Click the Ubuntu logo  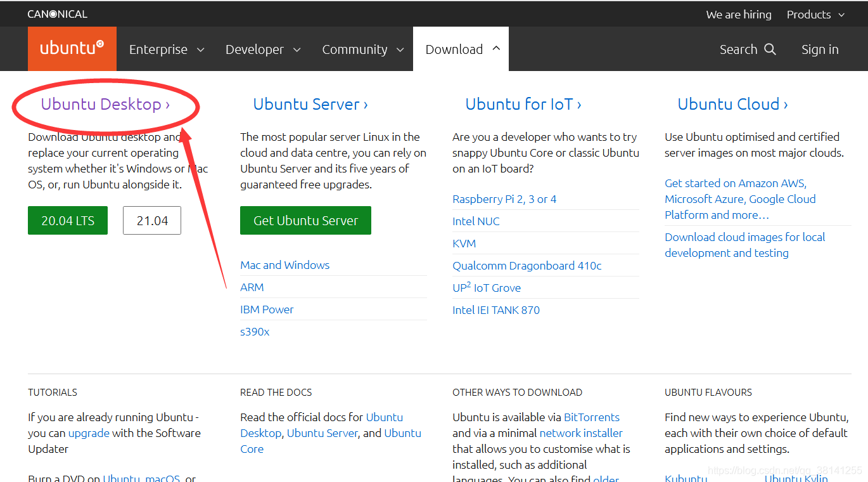(x=72, y=49)
